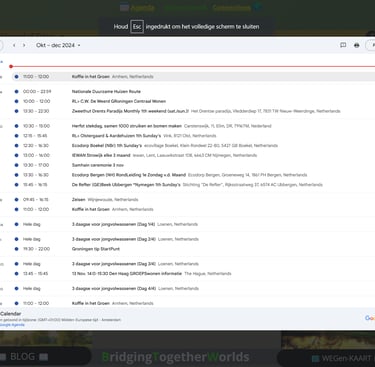This screenshot has width=375, height=367.
Task: Open Ecodorp Bergen RondLeiding event
Action: coord(193,175)
